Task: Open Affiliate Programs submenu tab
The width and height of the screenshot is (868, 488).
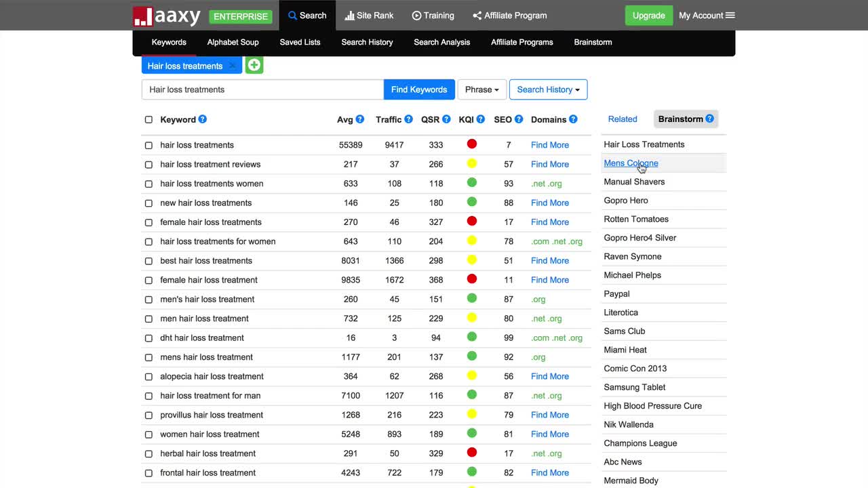Action: click(x=521, y=42)
